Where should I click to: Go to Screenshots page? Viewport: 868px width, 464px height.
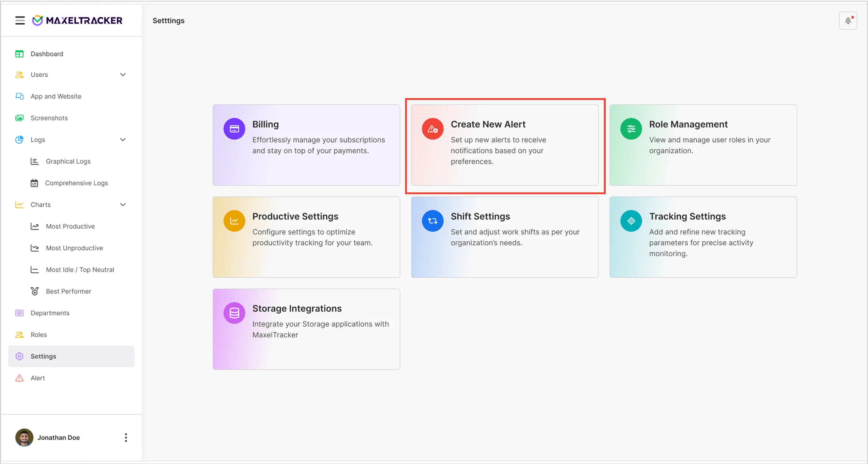(72, 118)
